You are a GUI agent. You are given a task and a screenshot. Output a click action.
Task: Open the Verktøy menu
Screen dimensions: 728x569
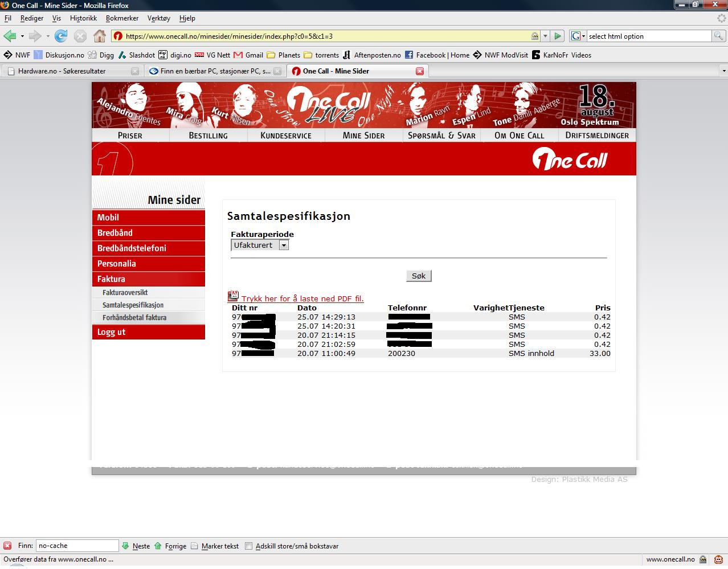tap(158, 18)
